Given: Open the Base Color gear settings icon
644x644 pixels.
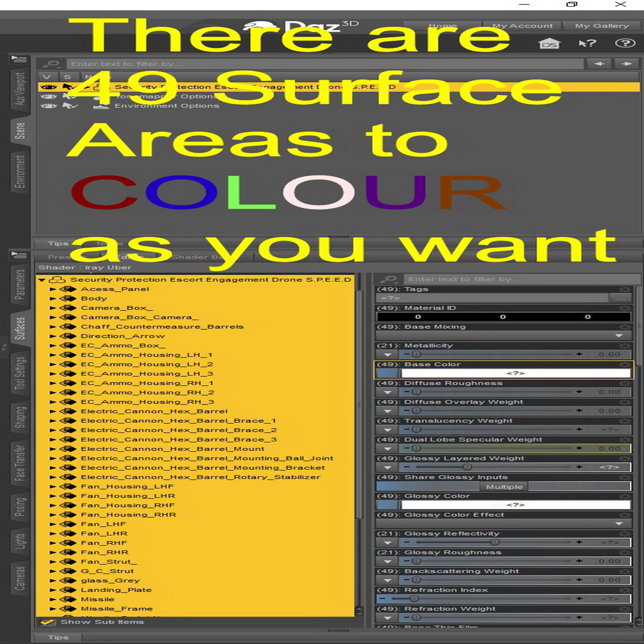Looking at the screenshot, I should tap(625, 364).
